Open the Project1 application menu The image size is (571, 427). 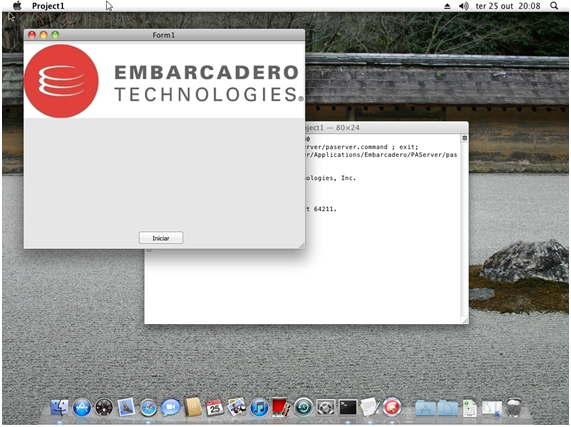click(48, 6)
